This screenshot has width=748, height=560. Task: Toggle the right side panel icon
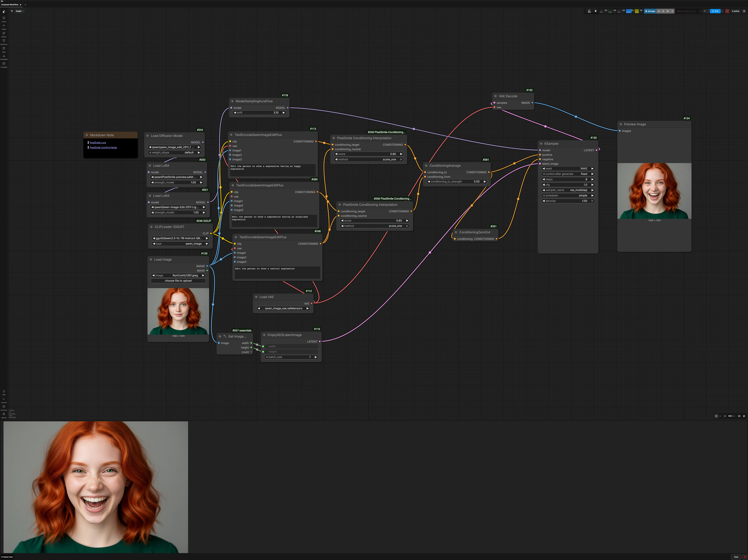744,11
